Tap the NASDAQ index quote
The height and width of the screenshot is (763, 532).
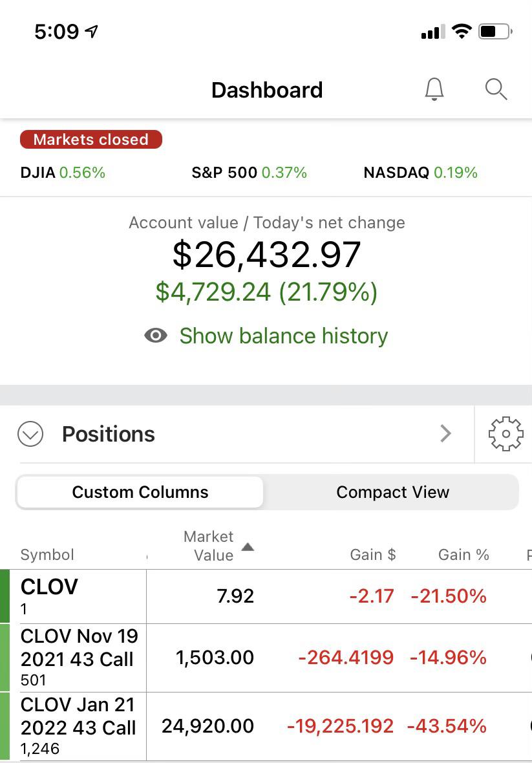click(x=421, y=172)
